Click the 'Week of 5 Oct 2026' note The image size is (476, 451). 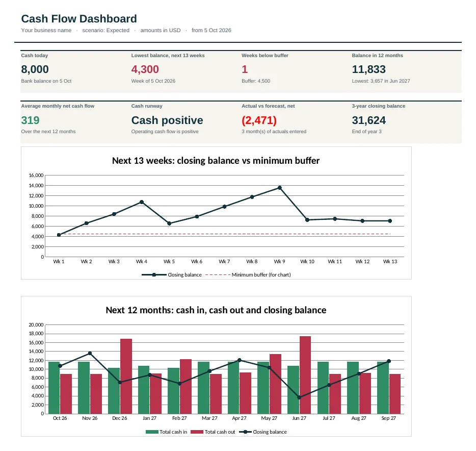coord(153,81)
